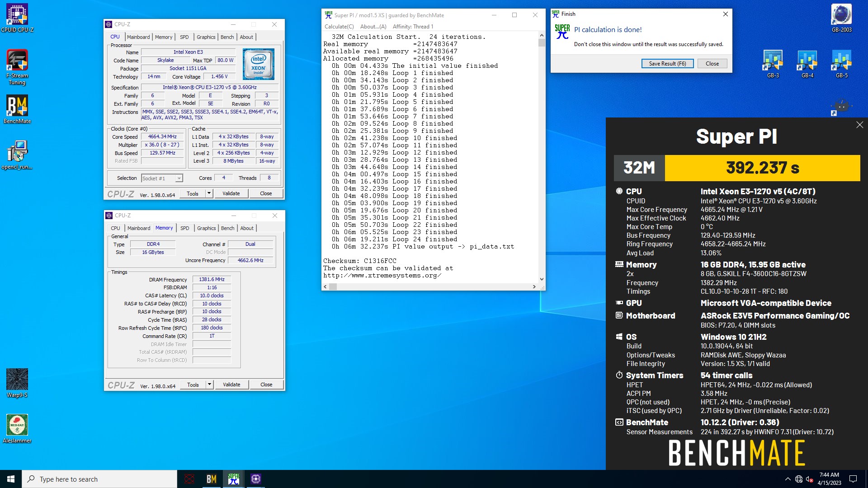The width and height of the screenshot is (868, 488).
Task: Click Super PI vertical scrollbar thumb
Action: tap(542, 43)
